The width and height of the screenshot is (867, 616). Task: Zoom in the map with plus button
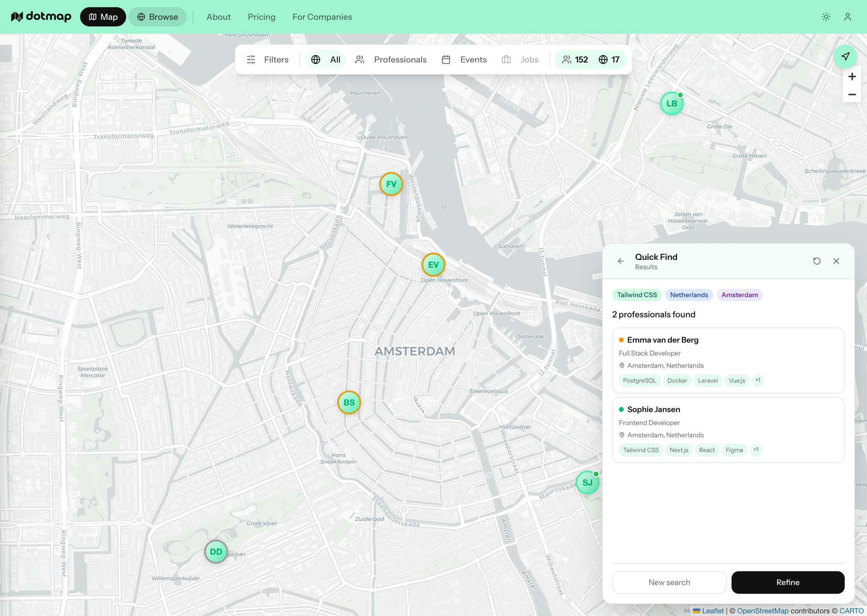pyautogui.click(x=852, y=77)
